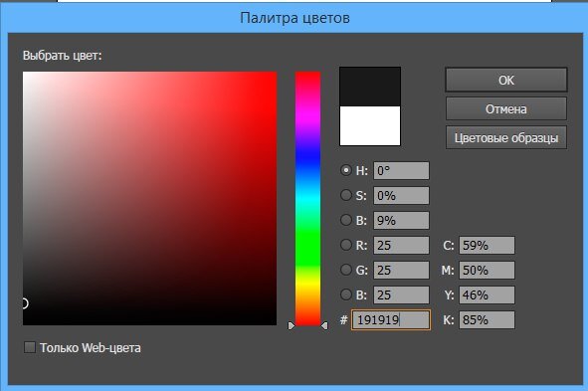Select the blue B radio button at 25

pyautogui.click(x=346, y=294)
